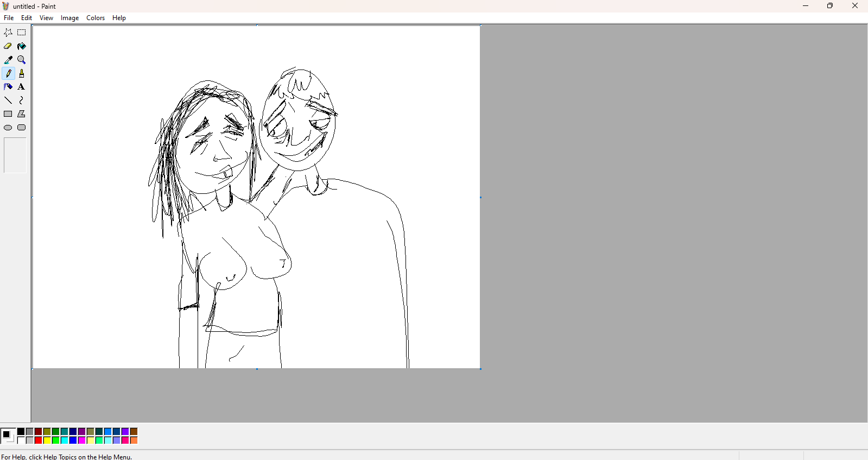Pick the periwinkle swatch in the bottom row
868x460 pixels.
tap(117, 440)
